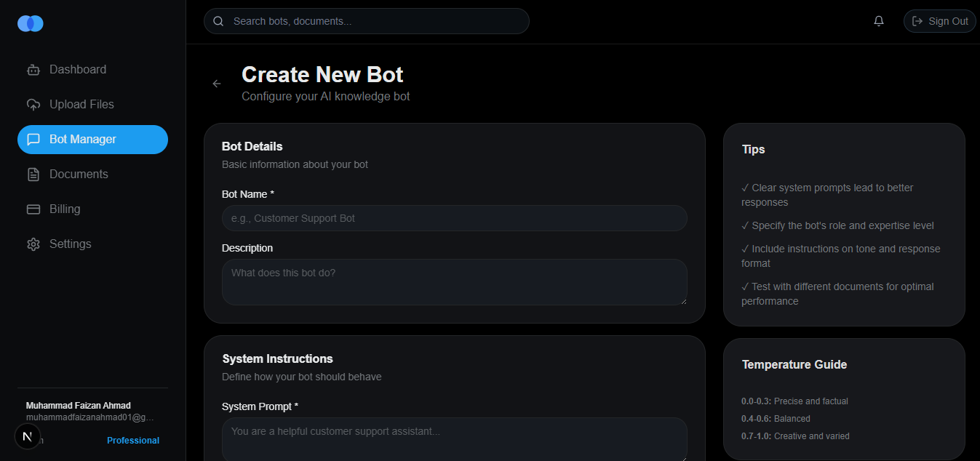
Task: Select Billing in the navigation menu
Action: tap(65, 209)
